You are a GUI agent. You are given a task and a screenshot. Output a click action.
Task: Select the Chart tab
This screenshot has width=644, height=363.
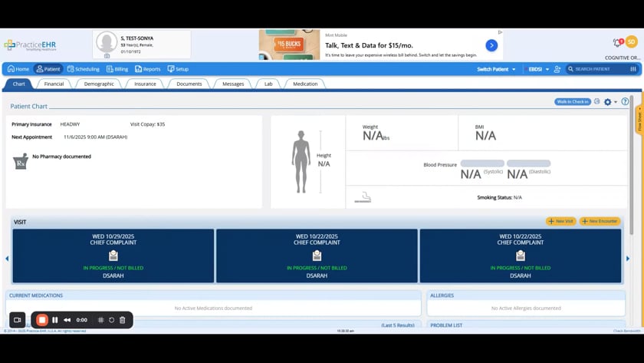[x=18, y=84]
